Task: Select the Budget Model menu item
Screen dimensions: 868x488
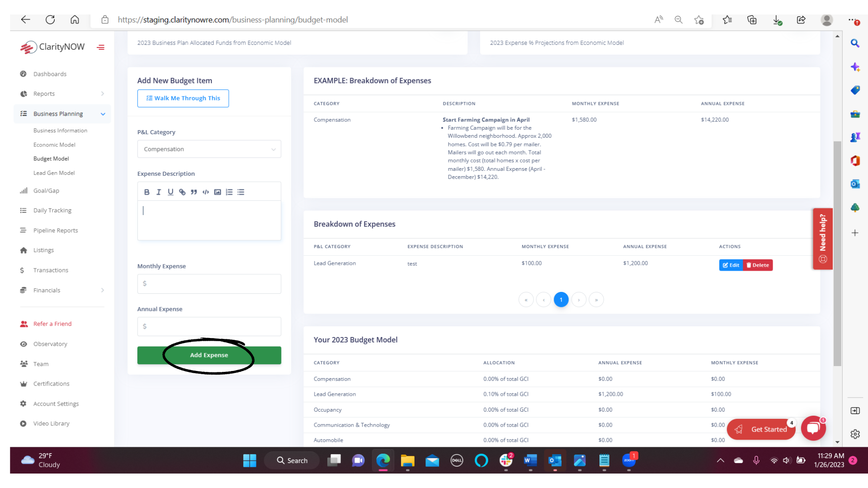Action: point(51,159)
